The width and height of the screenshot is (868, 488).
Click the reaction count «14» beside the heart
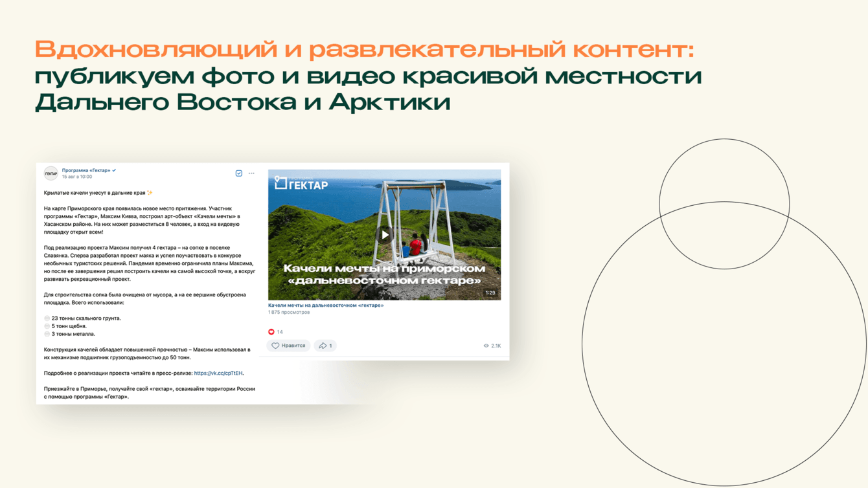pyautogui.click(x=280, y=332)
